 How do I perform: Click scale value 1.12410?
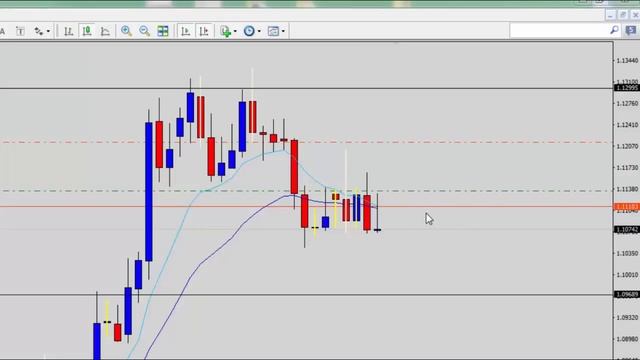627,125
